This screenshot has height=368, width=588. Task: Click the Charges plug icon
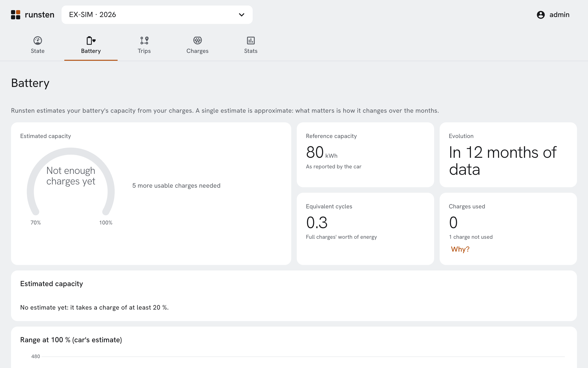click(x=198, y=40)
